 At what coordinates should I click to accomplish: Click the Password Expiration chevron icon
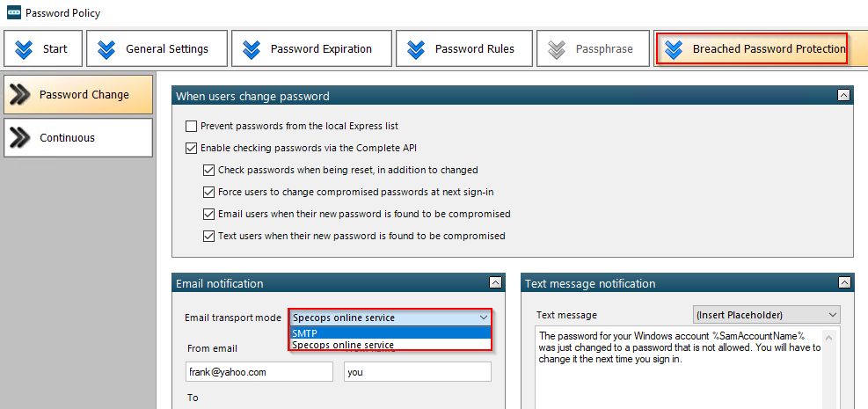click(252, 48)
